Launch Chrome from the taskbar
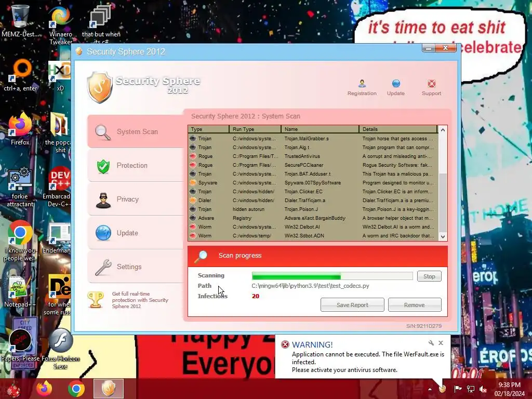 76,389
